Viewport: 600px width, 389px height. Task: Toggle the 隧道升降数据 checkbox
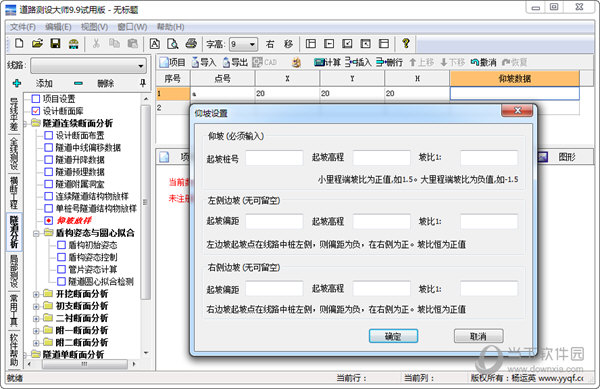tap(49, 160)
